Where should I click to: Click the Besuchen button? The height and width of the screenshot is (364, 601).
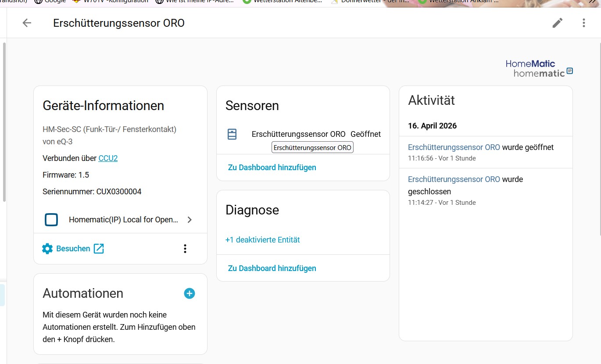(x=73, y=249)
